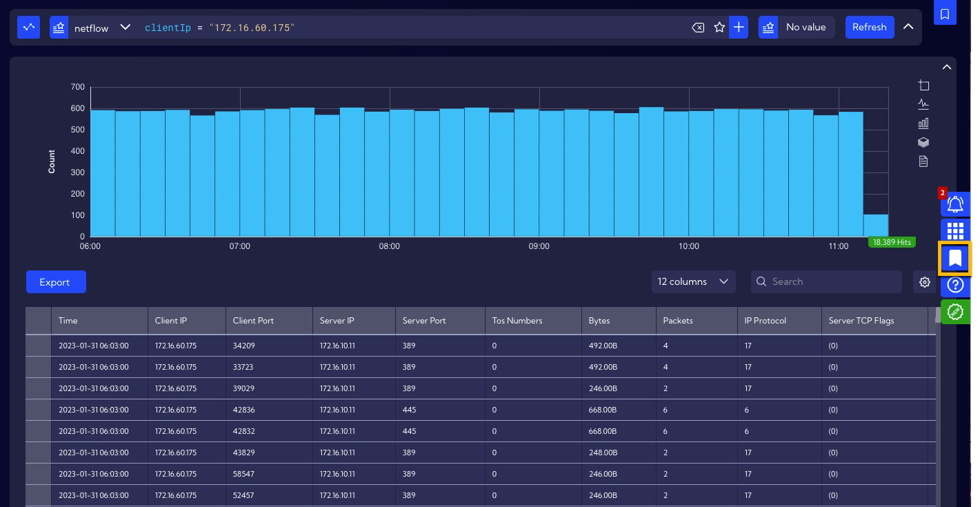Expand the netflow data source dropdown

(x=125, y=28)
